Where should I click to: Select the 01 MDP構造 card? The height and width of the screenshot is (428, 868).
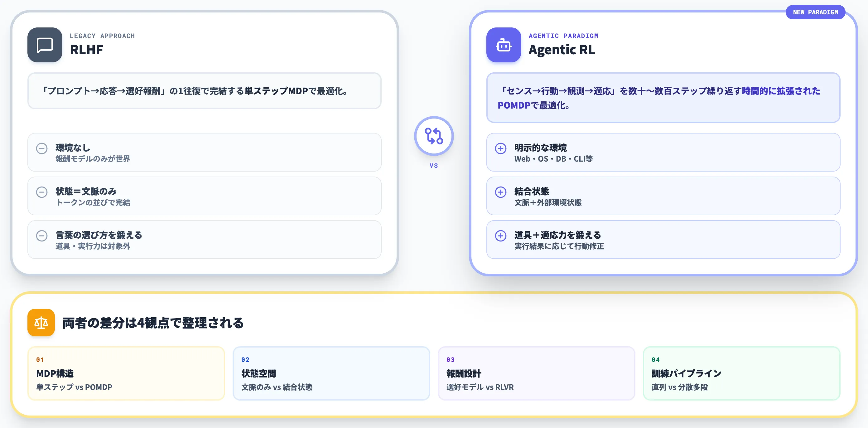tap(126, 373)
